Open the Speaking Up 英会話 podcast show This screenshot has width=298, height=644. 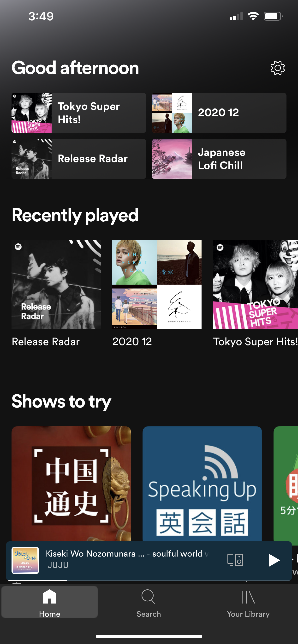point(202,483)
